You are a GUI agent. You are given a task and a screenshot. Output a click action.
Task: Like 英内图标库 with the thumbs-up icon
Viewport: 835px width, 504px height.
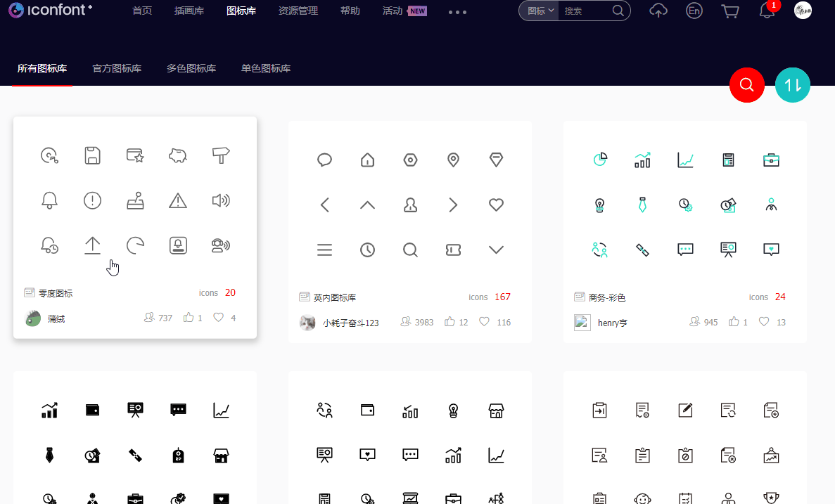coord(450,321)
